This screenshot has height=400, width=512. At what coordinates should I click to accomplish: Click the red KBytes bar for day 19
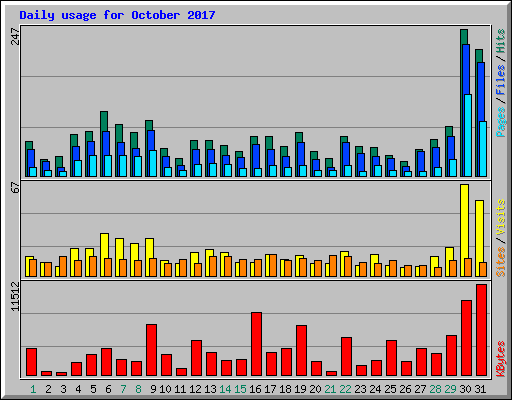pyautogui.click(x=301, y=350)
